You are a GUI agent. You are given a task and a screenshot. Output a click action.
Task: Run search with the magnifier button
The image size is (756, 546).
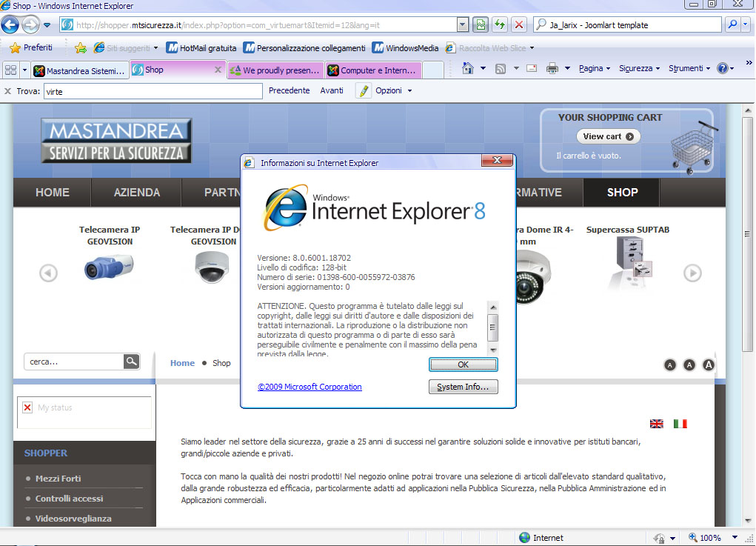[733, 24]
